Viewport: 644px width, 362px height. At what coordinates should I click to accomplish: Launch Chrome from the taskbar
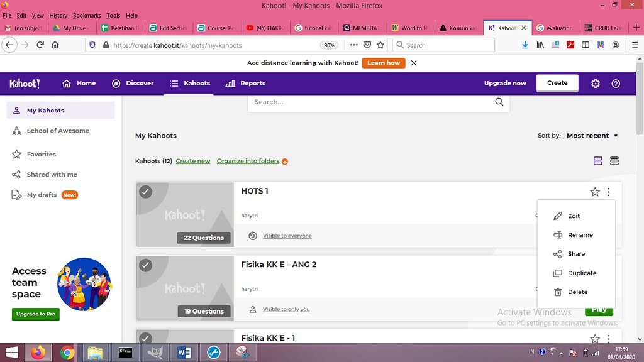coord(67,353)
